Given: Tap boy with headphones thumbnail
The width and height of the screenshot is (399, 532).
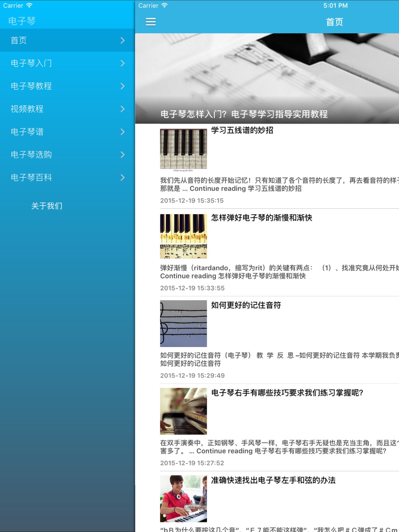Looking at the screenshot, I should point(184,499).
